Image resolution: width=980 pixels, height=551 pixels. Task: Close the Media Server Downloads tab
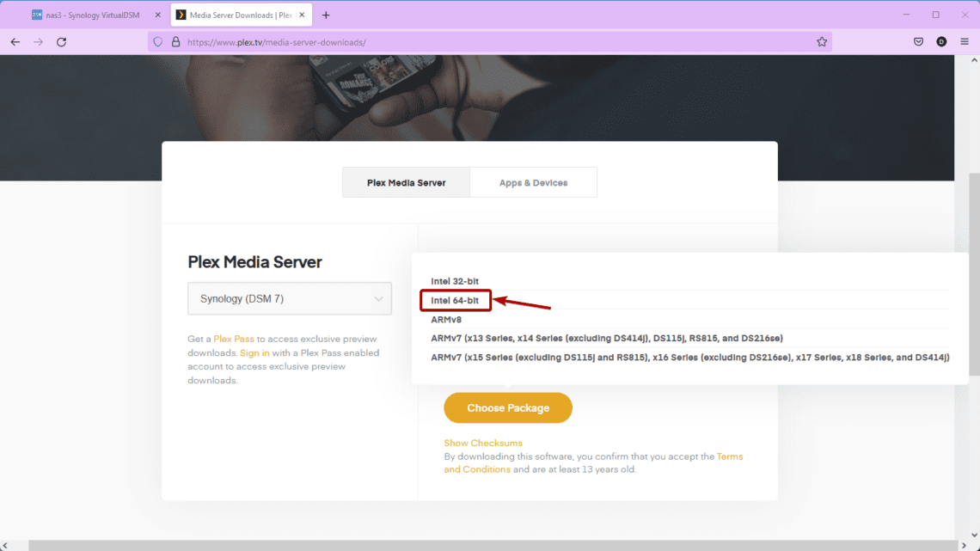point(302,15)
